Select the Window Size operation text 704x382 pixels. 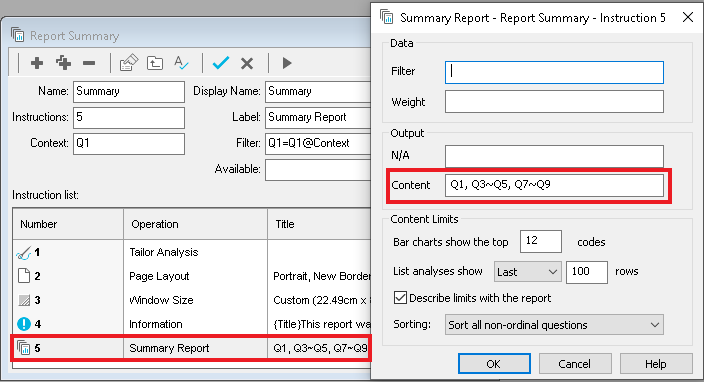(x=161, y=300)
